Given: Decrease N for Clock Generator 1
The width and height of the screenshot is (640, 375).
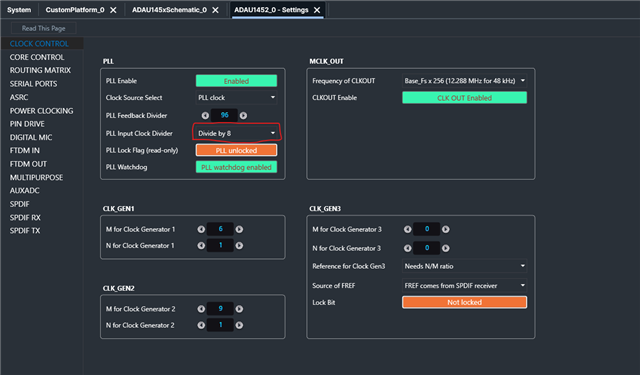Looking at the screenshot, I should [x=201, y=246].
